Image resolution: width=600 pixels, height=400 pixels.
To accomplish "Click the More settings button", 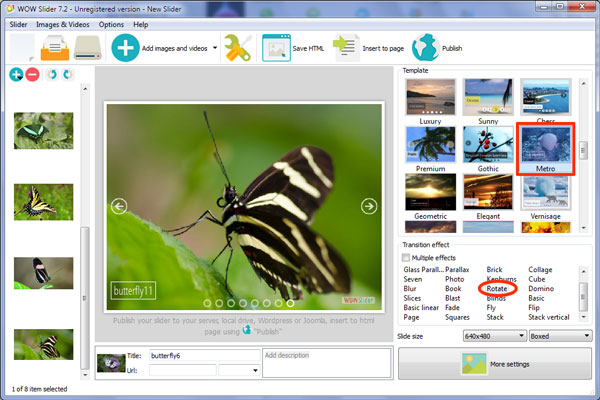I will tap(495, 364).
